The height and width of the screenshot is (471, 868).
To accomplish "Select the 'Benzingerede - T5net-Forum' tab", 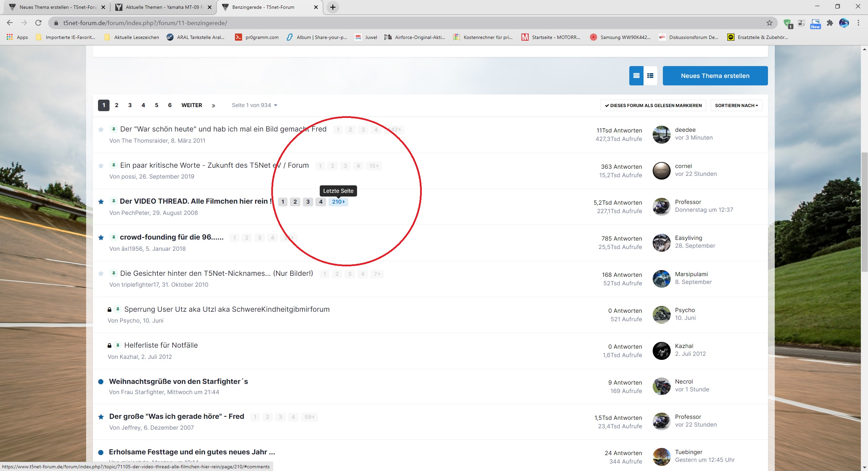I will 270,7.
